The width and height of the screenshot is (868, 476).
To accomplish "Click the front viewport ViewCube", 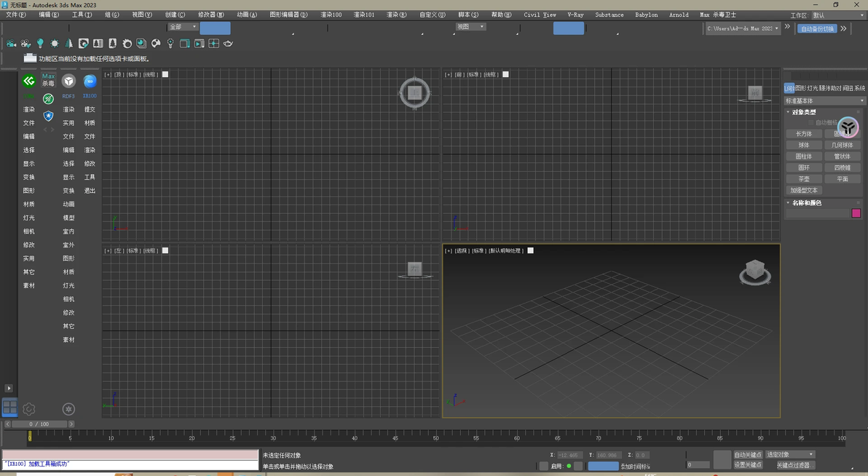I will [x=755, y=94].
